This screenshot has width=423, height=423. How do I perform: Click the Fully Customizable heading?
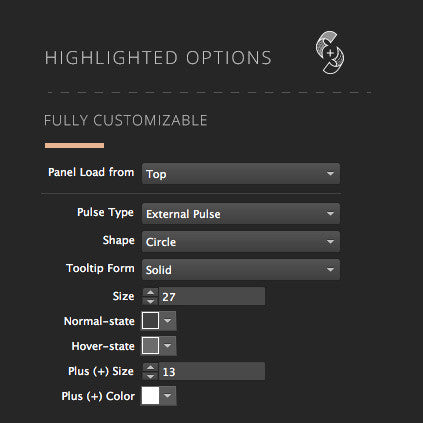click(x=126, y=120)
